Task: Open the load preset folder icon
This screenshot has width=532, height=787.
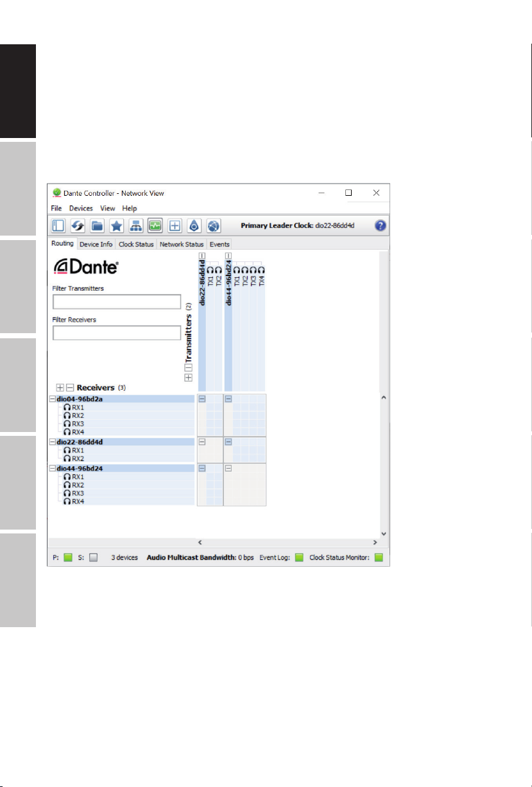Action: click(98, 225)
